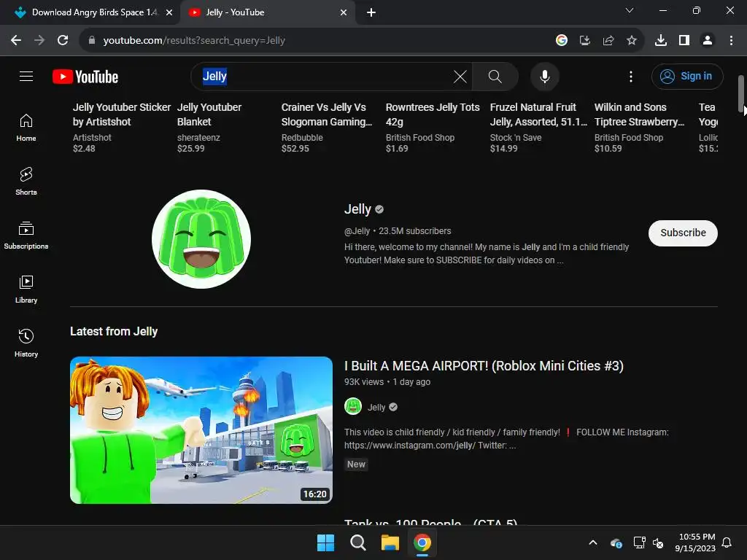Open Windows notifications bell
The image size is (747, 560).
point(727,542)
